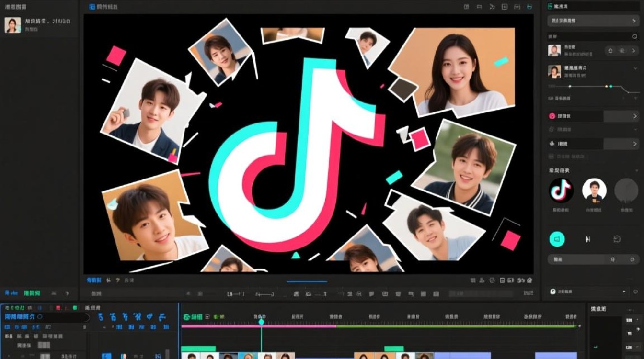Toggle the red track button in timeline header
The width and height of the screenshot is (644, 359).
point(57,308)
